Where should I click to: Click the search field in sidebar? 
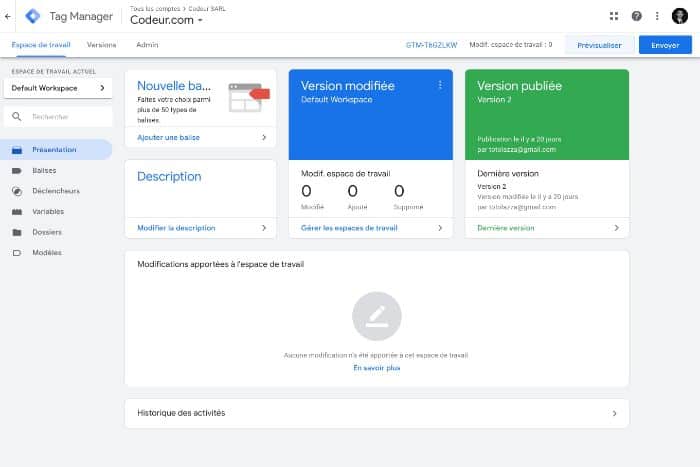pos(60,117)
